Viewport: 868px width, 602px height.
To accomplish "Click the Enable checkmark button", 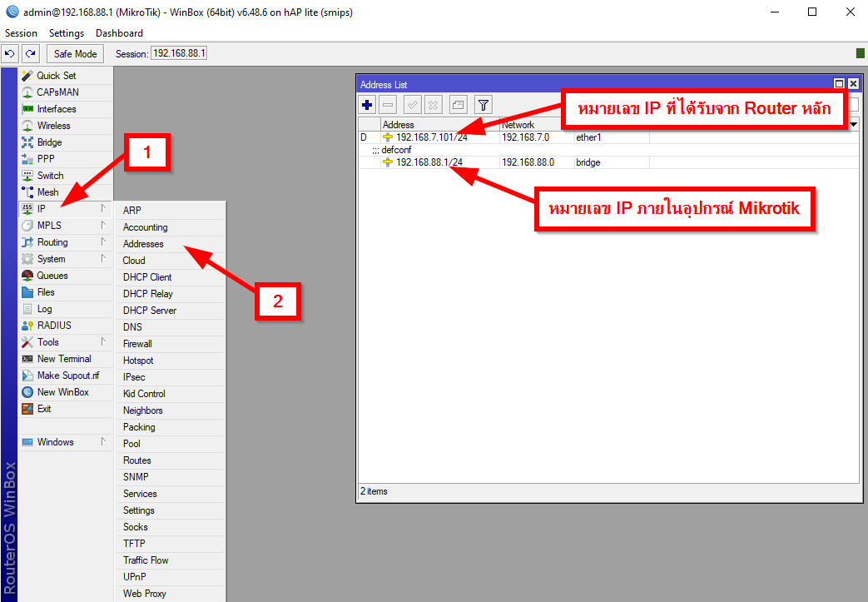I will [x=413, y=104].
